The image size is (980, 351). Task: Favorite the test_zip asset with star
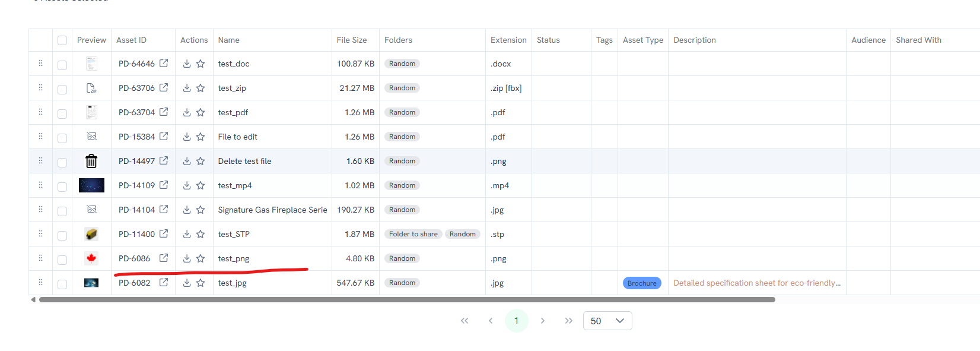(x=201, y=88)
